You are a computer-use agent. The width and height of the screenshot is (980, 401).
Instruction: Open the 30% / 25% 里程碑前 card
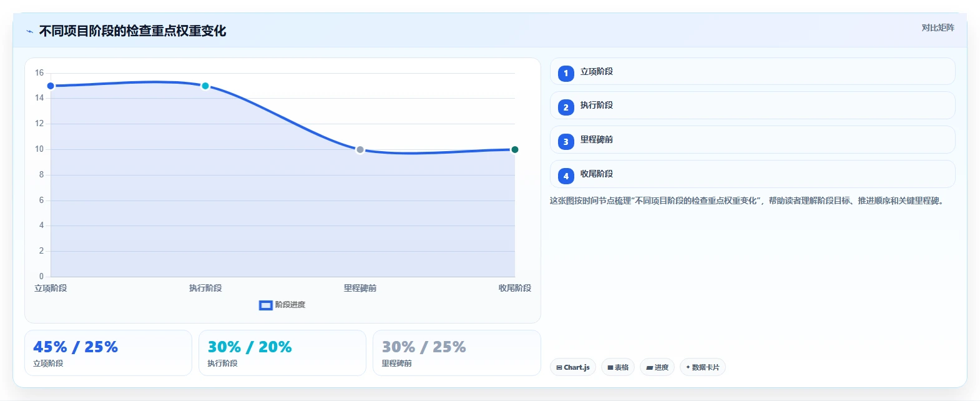coord(457,353)
